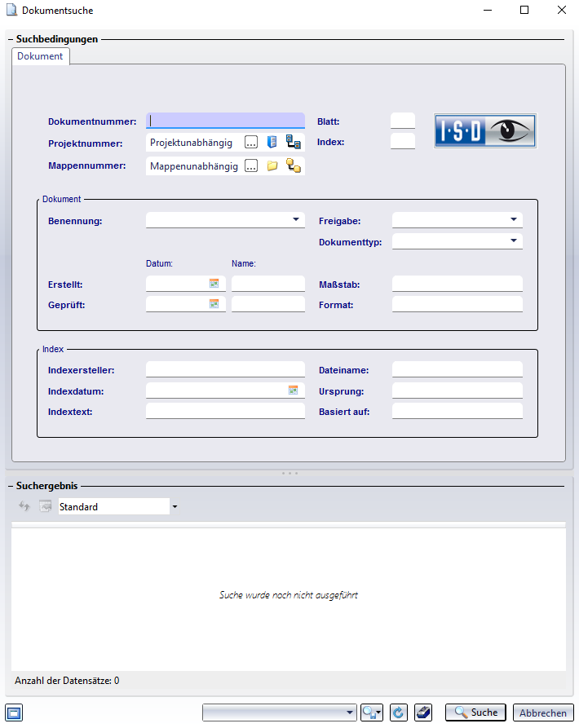Click the Erstellt Name input field
The height and width of the screenshot is (728, 579).
tap(268, 284)
